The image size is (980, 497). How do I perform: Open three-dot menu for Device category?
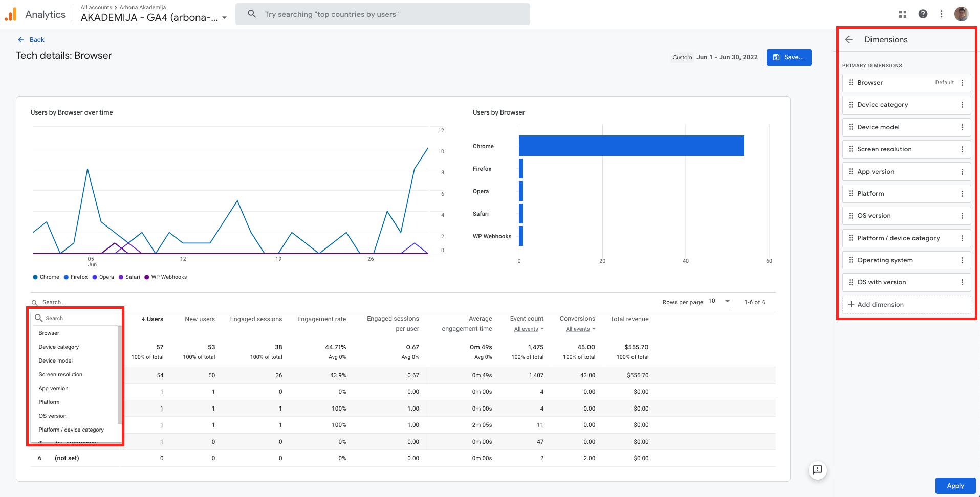(962, 105)
